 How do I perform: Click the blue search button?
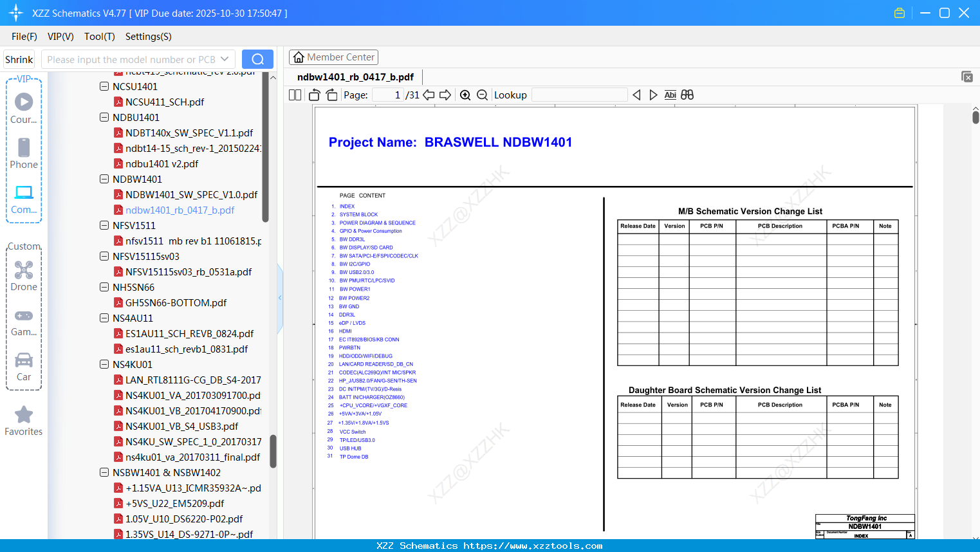(257, 59)
